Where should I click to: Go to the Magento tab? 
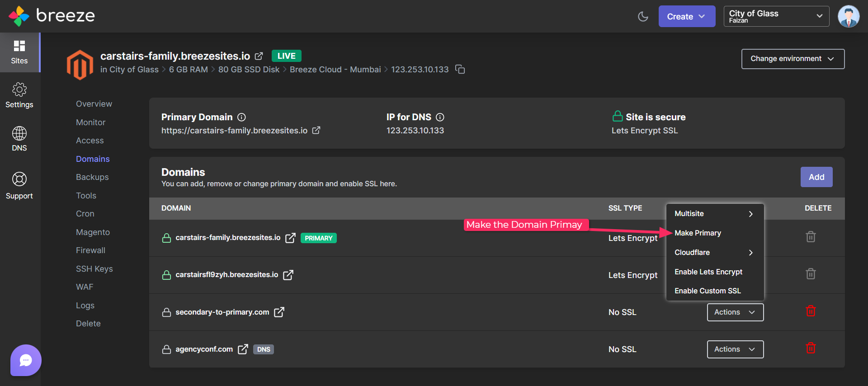click(93, 232)
